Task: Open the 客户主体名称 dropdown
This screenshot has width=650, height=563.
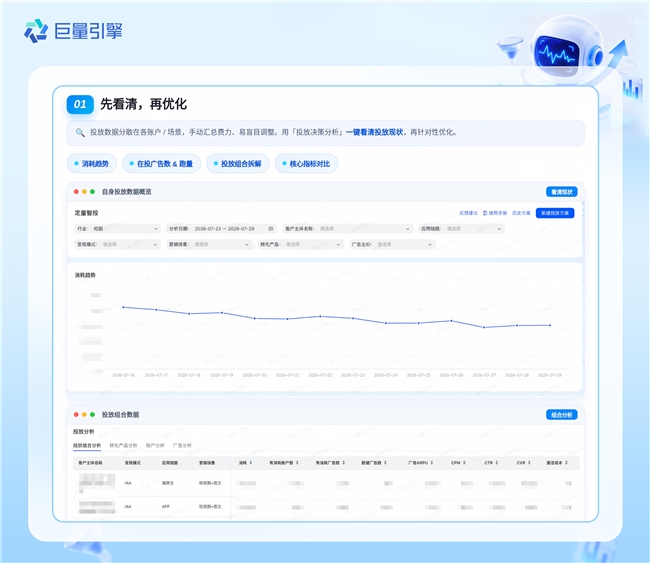Action: pos(347,228)
